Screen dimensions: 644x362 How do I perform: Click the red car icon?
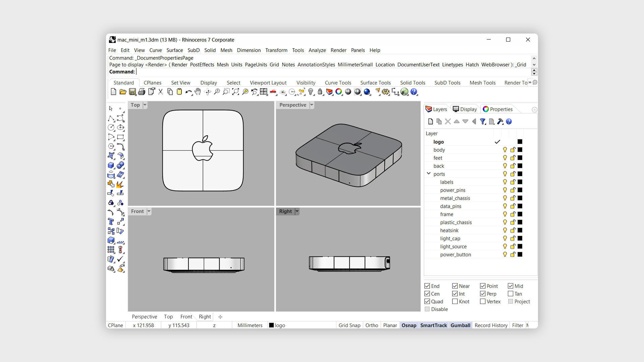(273, 92)
